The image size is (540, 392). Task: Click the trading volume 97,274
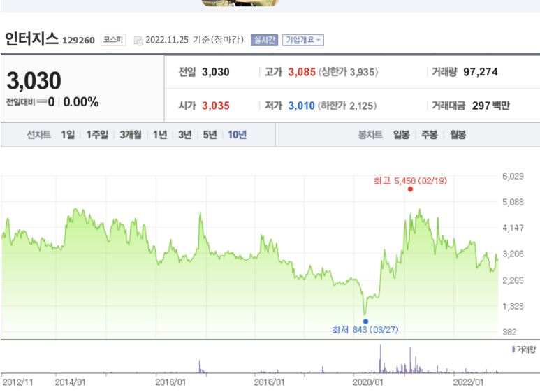point(481,72)
